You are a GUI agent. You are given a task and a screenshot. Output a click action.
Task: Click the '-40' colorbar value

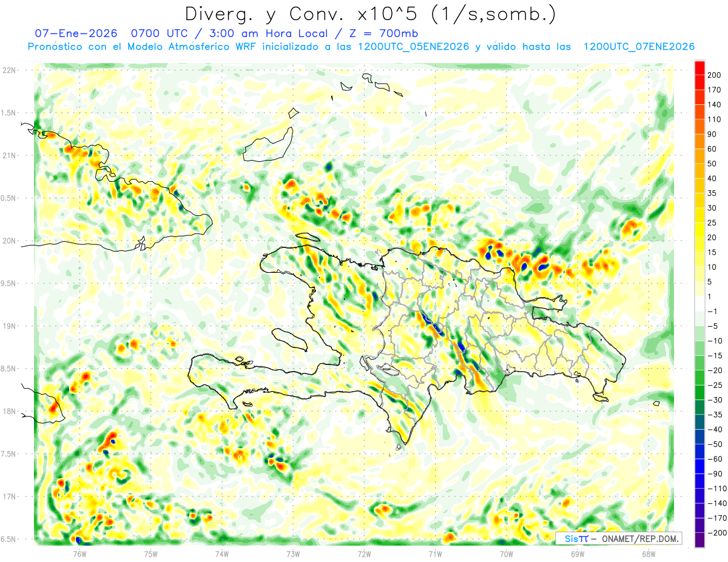[x=714, y=429]
